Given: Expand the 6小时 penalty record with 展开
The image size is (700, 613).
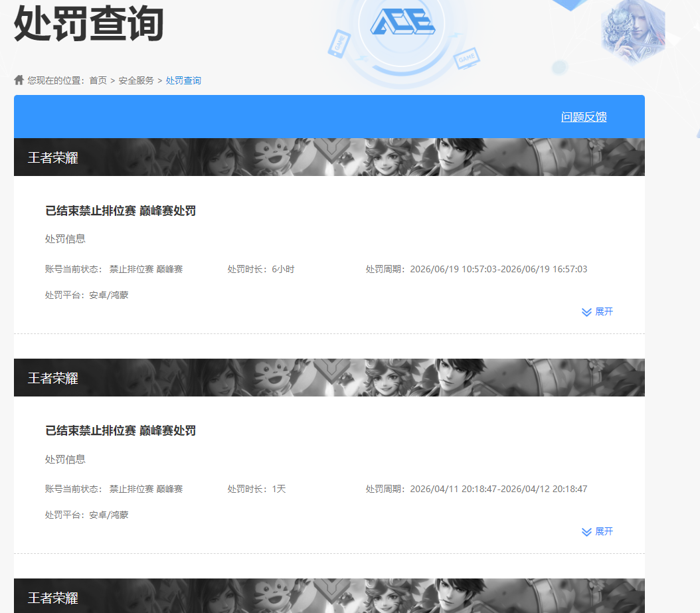Looking at the screenshot, I should click(x=597, y=311).
